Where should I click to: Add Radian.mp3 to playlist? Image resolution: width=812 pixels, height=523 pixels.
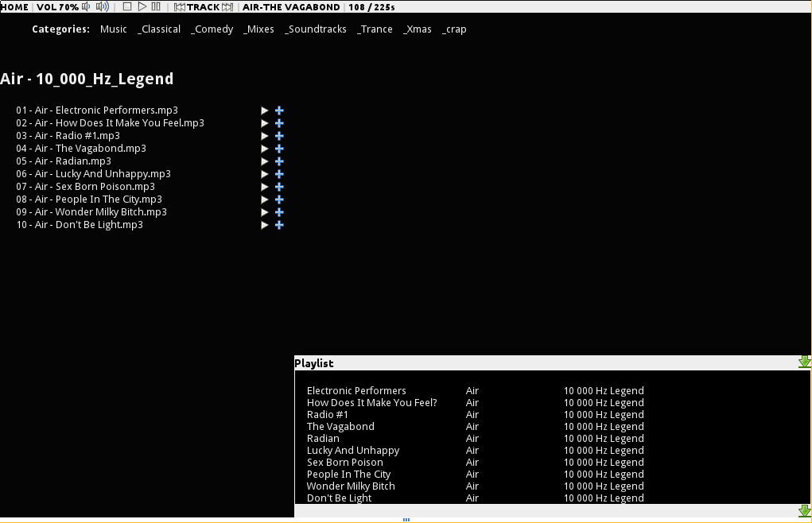(279, 161)
